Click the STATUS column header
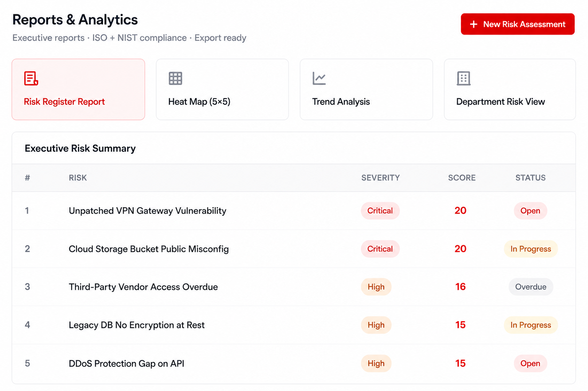 point(531,178)
